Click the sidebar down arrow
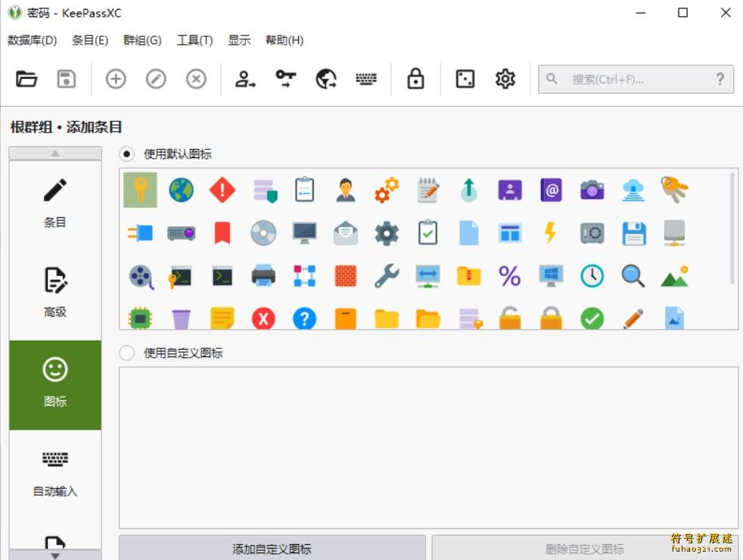Viewport: 743px width, 560px height. [55, 555]
